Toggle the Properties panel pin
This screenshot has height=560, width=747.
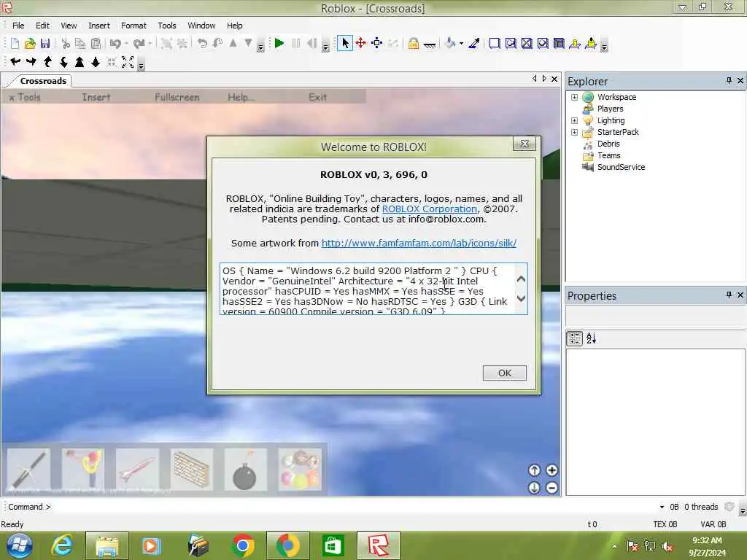click(x=729, y=295)
